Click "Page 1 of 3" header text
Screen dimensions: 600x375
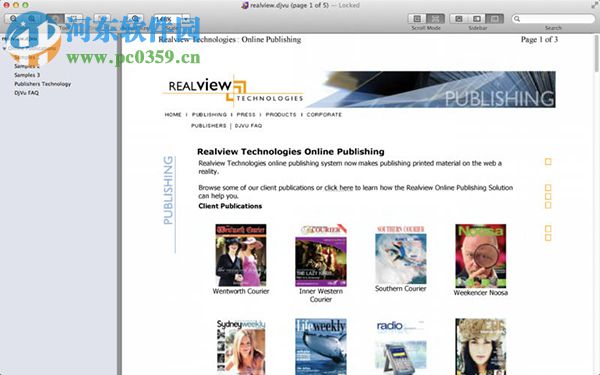[539, 39]
